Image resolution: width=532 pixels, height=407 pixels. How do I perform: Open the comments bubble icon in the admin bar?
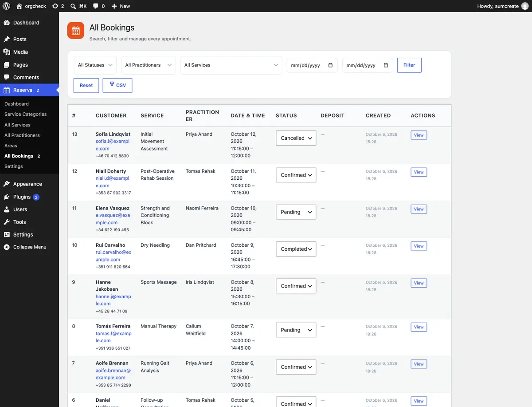tap(97, 6)
